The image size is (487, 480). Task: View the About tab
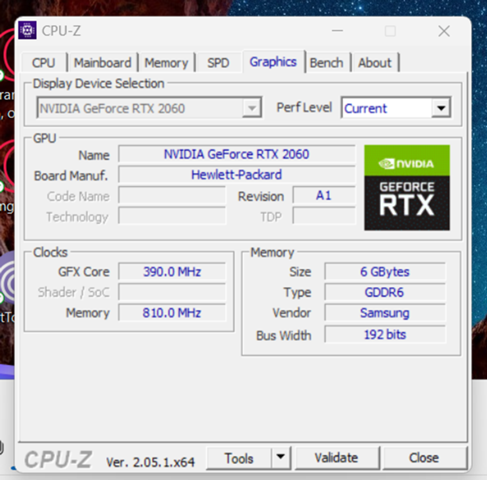375,63
